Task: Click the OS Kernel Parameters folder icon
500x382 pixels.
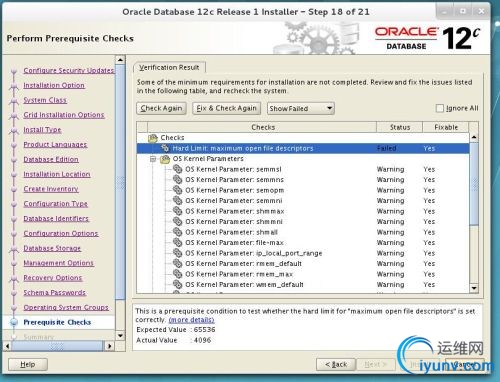Action: [x=165, y=159]
